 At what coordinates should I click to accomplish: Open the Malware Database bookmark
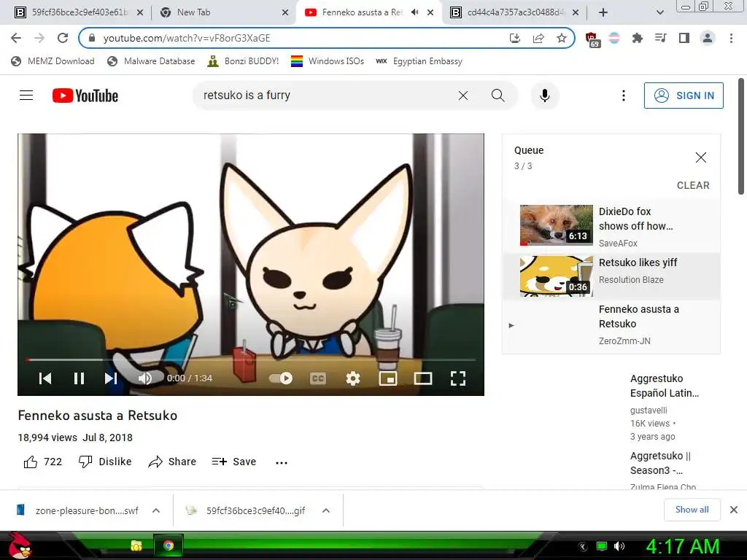point(152,61)
